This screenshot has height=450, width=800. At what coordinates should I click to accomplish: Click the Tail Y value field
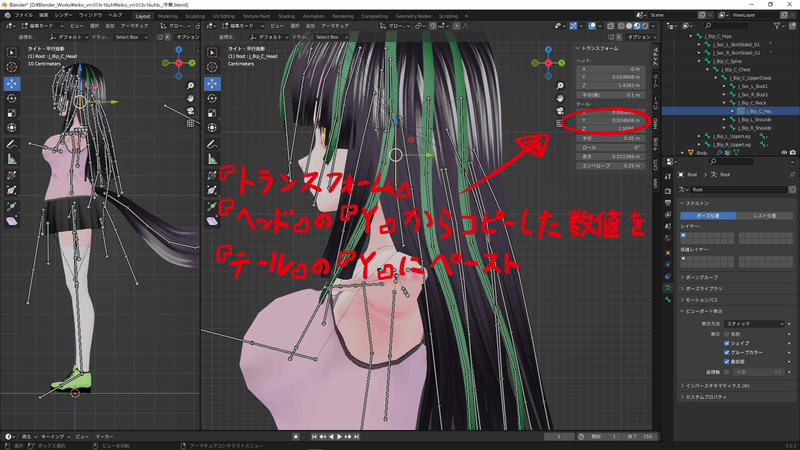click(610, 120)
